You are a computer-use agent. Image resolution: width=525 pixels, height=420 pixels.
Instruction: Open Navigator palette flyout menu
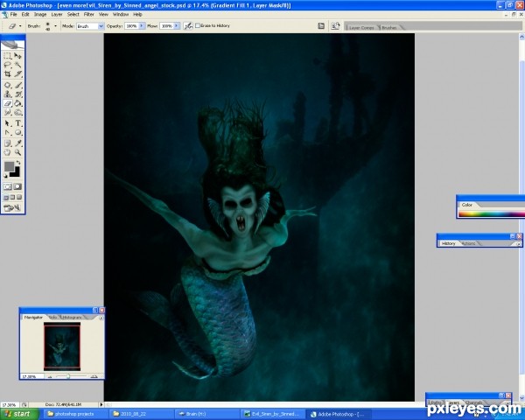pyautogui.click(x=101, y=318)
